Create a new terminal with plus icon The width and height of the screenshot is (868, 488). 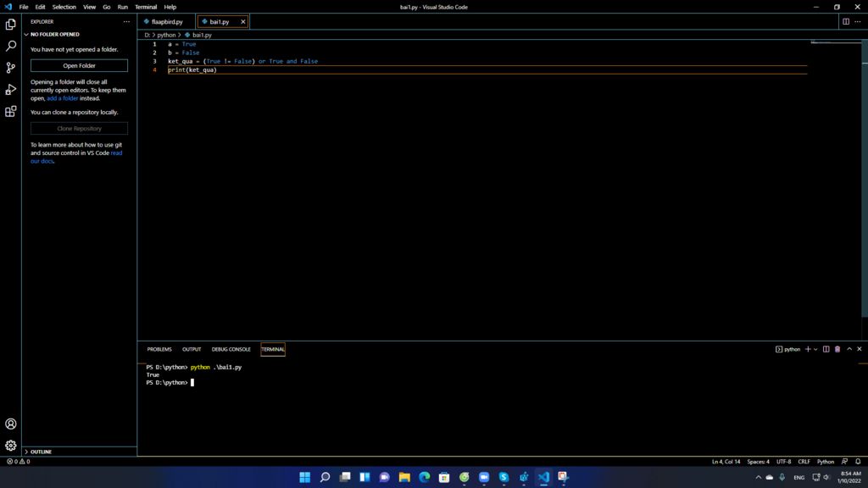click(x=808, y=349)
